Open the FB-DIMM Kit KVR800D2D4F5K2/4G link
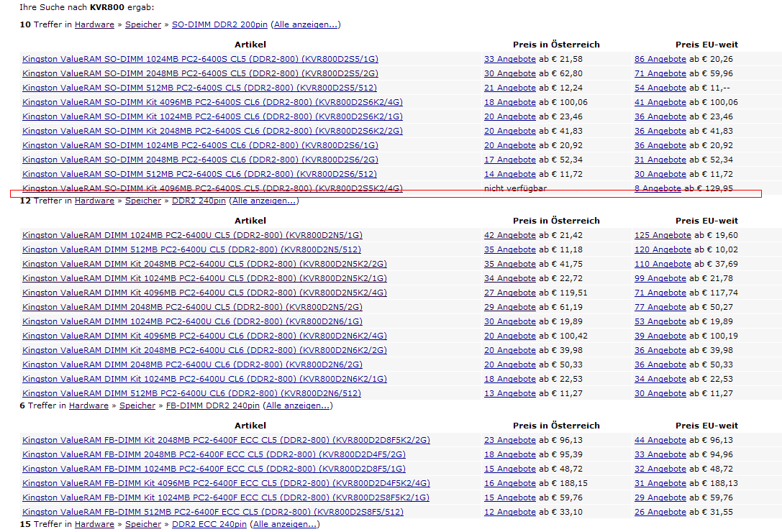 tap(226, 484)
